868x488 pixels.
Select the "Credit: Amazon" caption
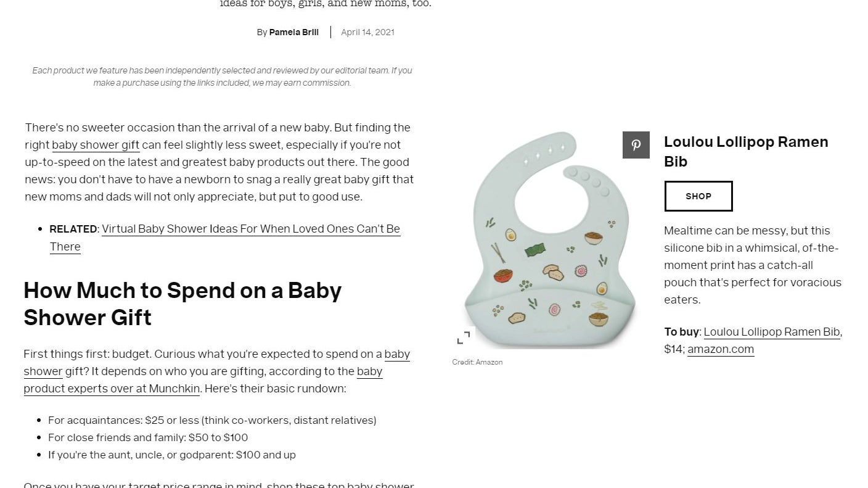[x=477, y=362]
